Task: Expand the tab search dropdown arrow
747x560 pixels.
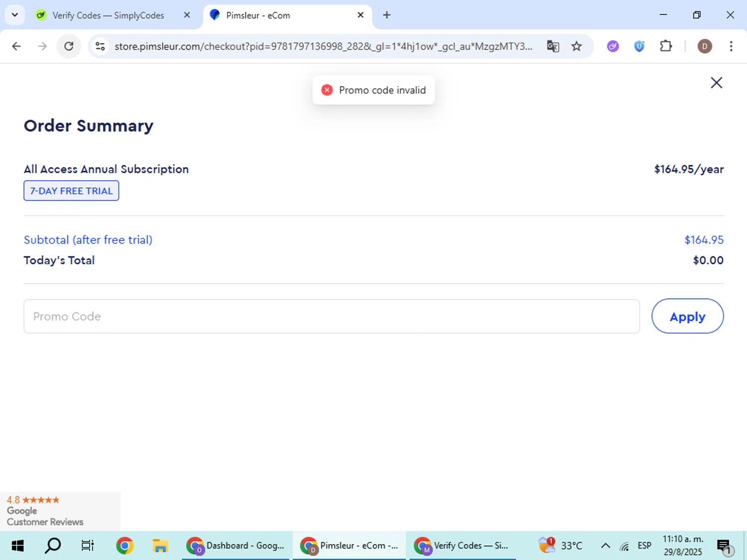Action: pyautogui.click(x=15, y=15)
